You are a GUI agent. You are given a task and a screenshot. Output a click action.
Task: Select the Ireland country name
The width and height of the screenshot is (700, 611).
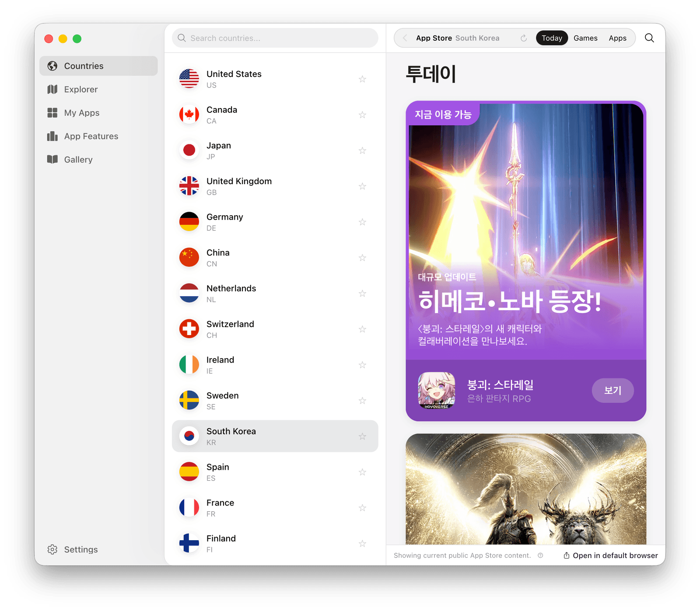(220, 360)
